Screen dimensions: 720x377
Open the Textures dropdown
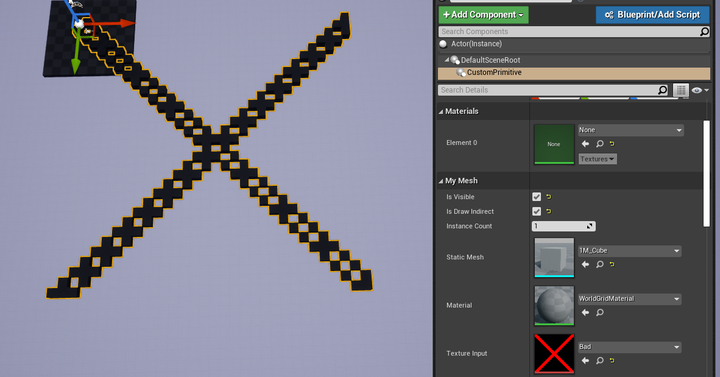[597, 159]
